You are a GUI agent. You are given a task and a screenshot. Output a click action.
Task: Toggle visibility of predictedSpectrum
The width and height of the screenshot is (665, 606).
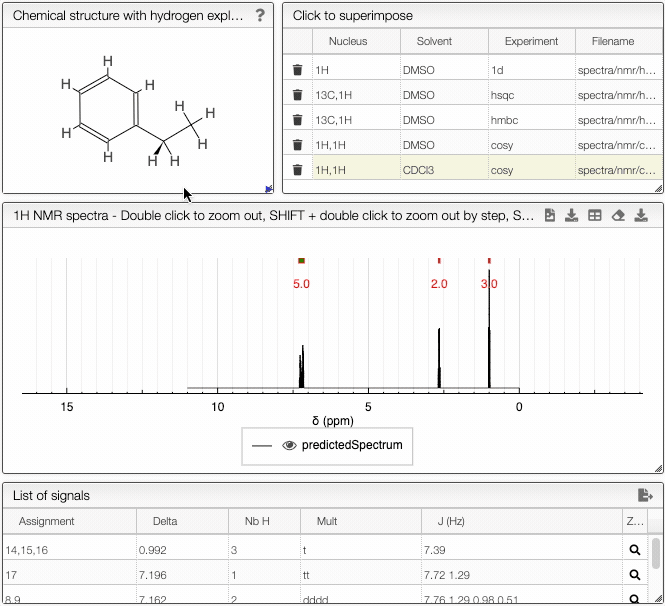290,446
